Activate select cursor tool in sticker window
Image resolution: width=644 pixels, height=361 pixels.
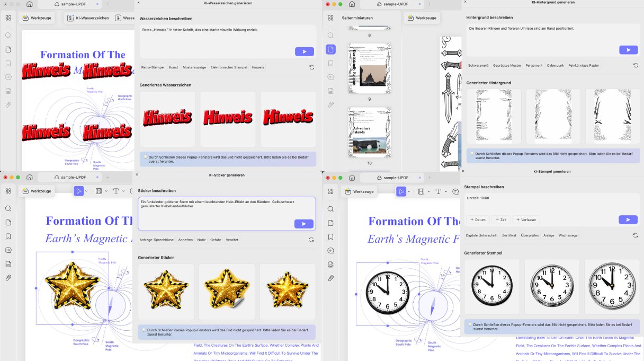78,191
